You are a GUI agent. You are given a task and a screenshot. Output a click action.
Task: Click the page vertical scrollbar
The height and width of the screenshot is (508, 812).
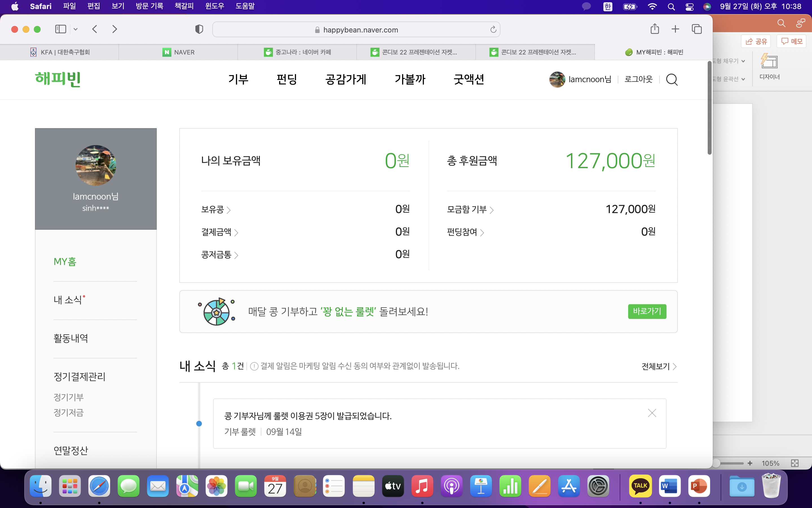[710, 108]
